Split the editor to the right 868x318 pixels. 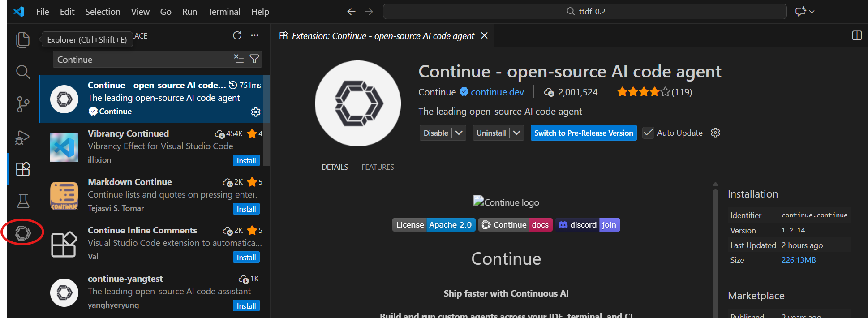point(856,35)
